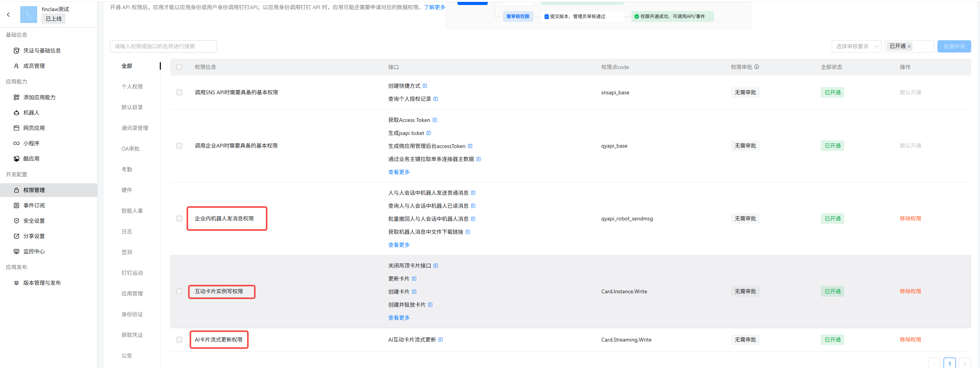Click the 安全设置 shield icon
980x368 pixels.
click(16, 221)
